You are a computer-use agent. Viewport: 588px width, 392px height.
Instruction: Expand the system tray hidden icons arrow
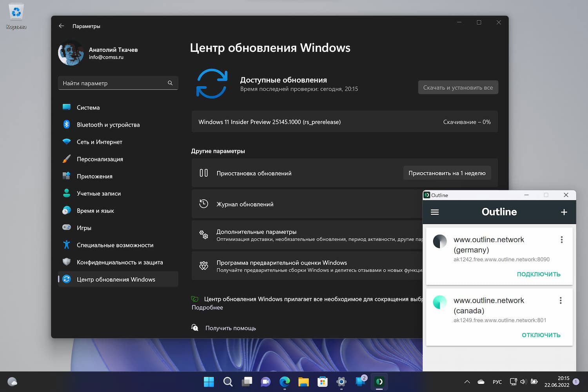click(x=466, y=381)
